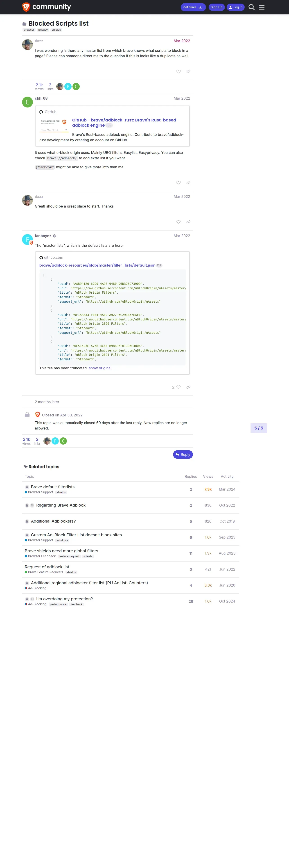Sort related topics by Replies column

191,476
